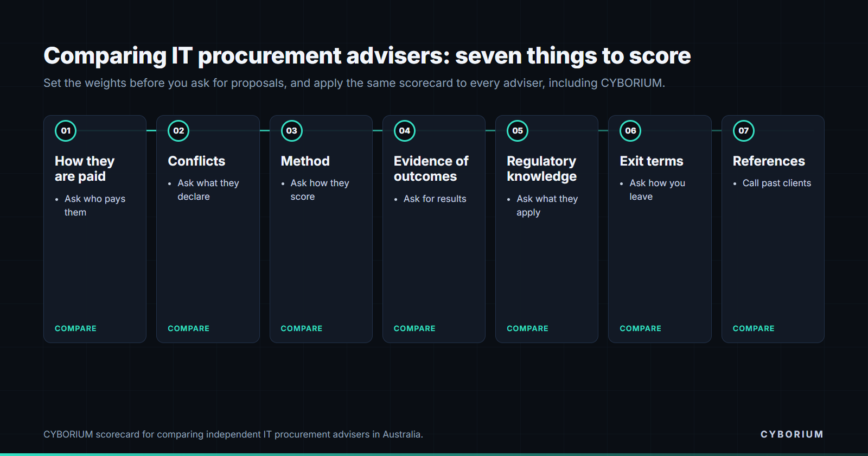Click the footer scorecard caption text
Image resolution: width=868 pixels, height=456 pixels.
233,434
